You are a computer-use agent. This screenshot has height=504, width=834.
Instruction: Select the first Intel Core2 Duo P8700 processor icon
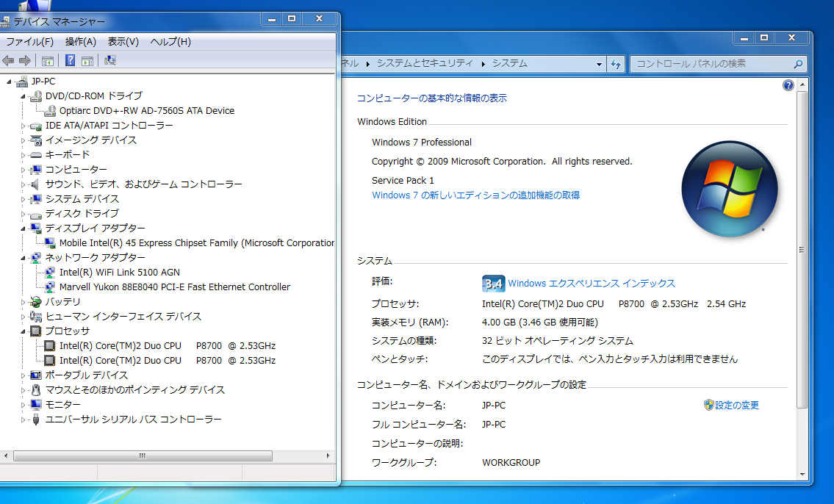tap(49, 346)
